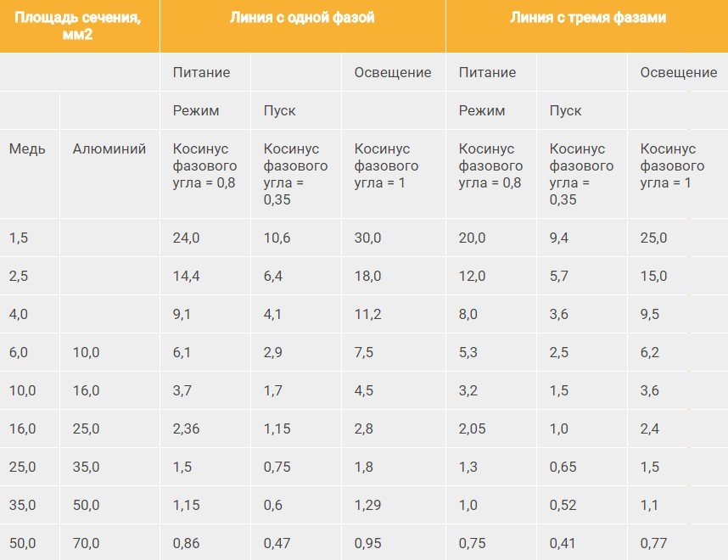Select the cell with value 9,4
Screen dimensions: 728x560
(x=559, y=238)
